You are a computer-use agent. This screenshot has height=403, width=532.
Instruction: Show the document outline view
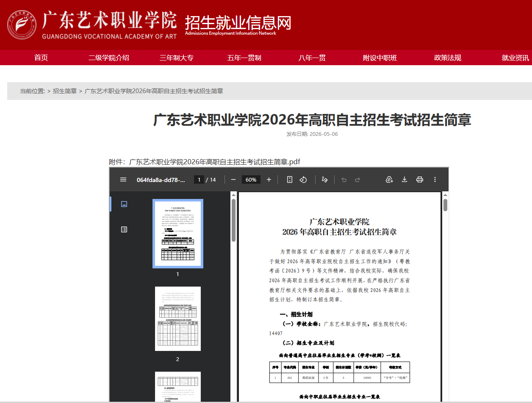(x=124, y=229)
